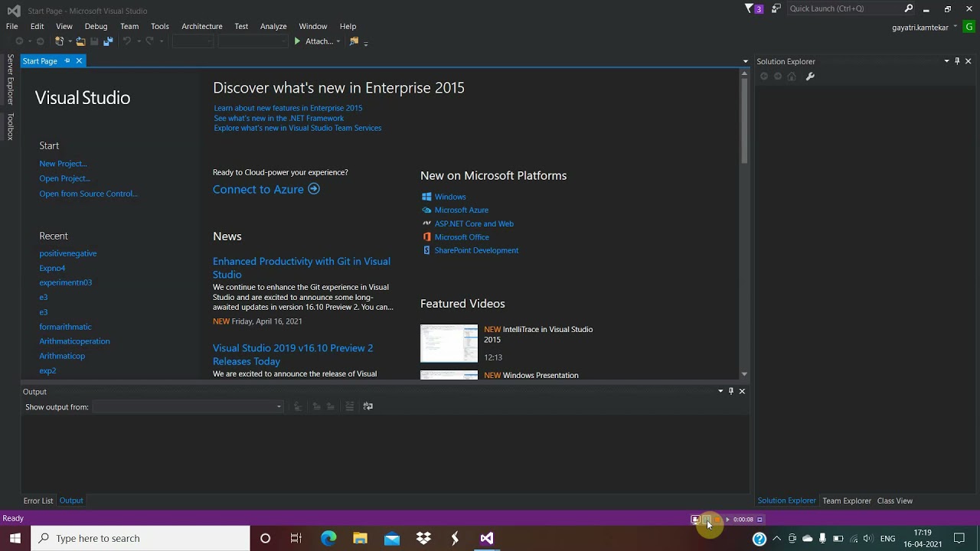Open toolbar overflow options arrow
980x551 pixels.
[x=366, y=43]
